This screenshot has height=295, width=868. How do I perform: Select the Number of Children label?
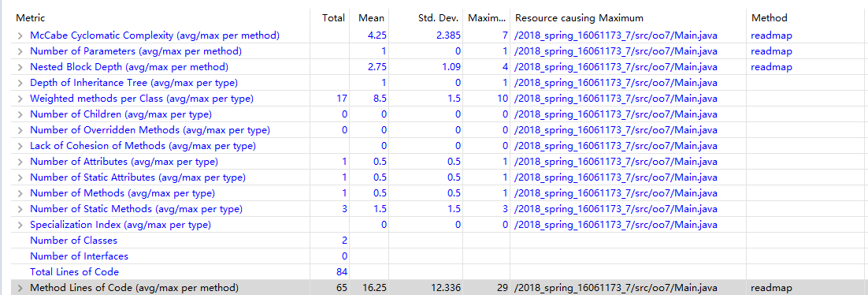121,115
